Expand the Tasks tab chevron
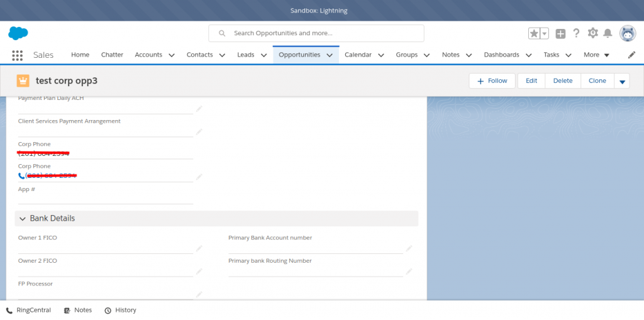Screen dimensions: 644x320 (569, 55)
